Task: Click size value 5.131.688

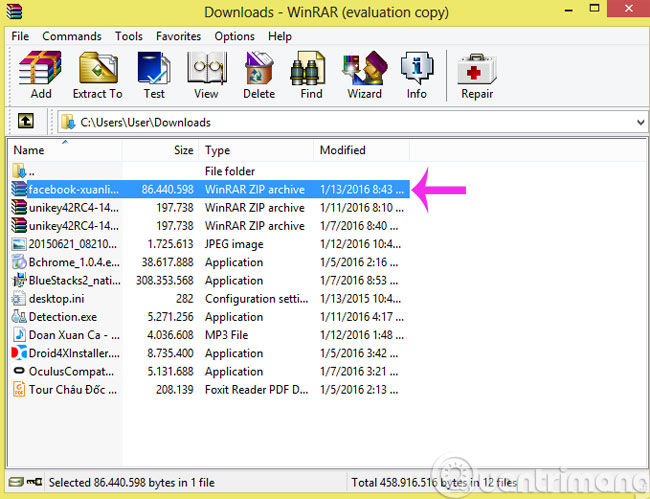Action: point(170,371)
